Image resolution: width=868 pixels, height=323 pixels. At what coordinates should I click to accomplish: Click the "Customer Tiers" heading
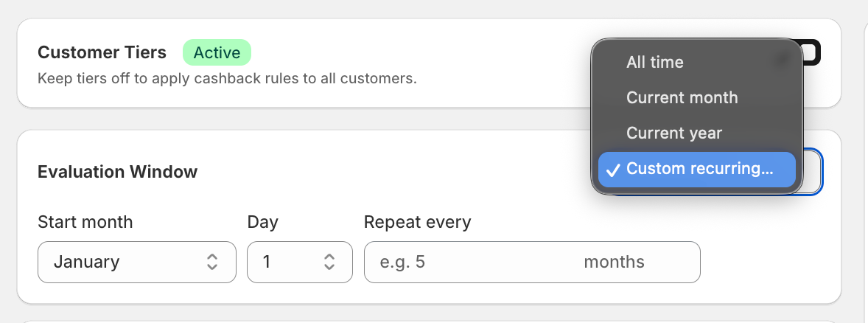102,53
